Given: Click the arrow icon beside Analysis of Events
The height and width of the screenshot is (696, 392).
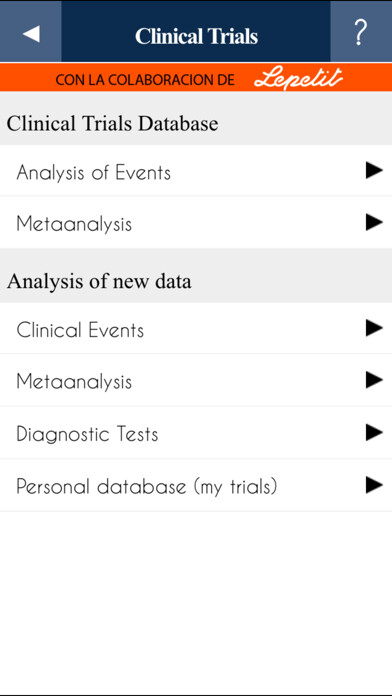Looking at the screenshot, I should (x=374, y=170).
